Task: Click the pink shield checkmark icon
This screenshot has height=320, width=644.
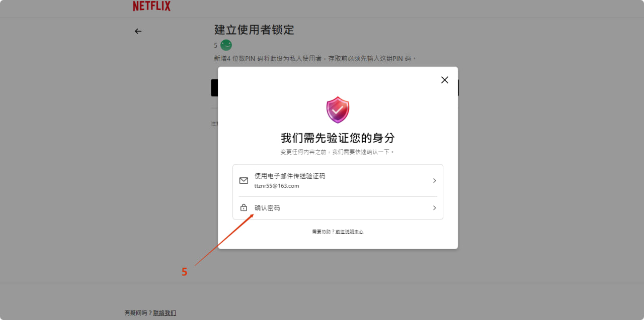Action: click(338, 110)
